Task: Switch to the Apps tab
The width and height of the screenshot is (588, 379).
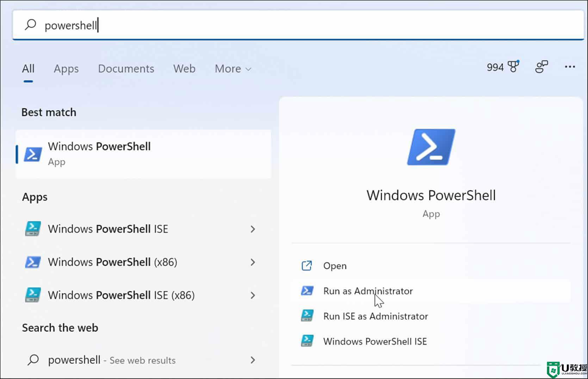Action: [66, 68]
